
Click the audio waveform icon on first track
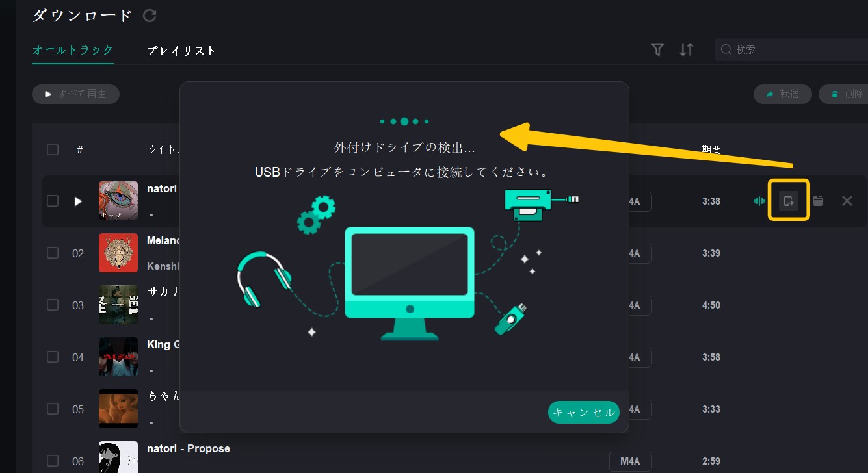(759, 201)
